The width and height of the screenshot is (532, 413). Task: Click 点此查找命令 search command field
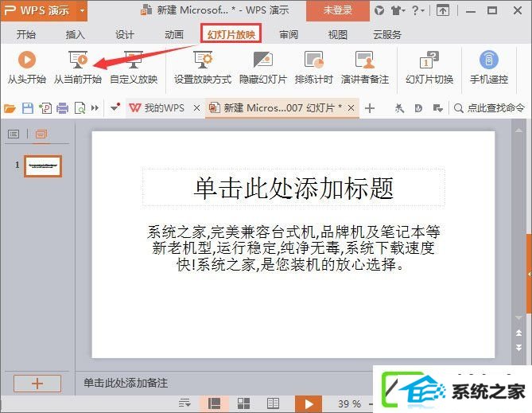click(491, 108)
